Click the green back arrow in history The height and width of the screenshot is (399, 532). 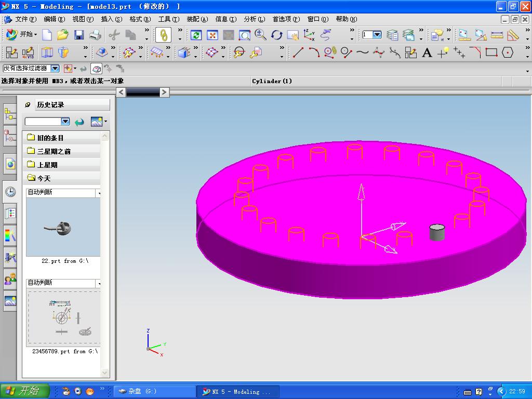[x=79, y=122]
